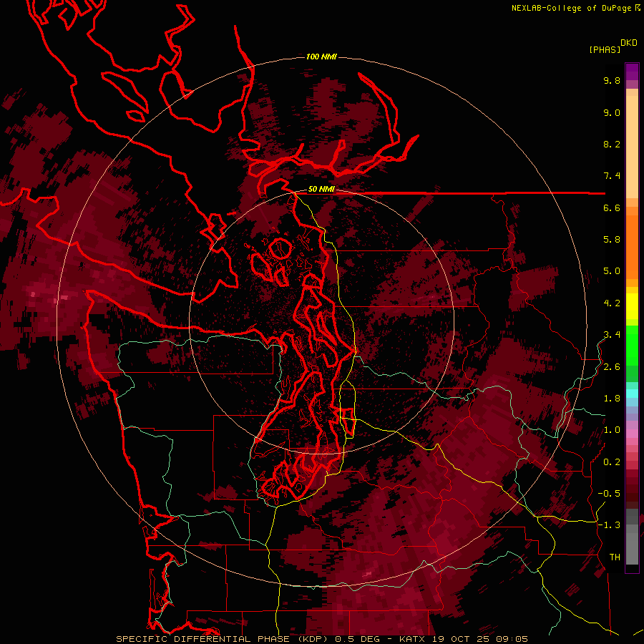This screenshot has height=644, width=644.
Task: Click the Specific Differential Phase KATX caption
Action: (x=322, y=639)
